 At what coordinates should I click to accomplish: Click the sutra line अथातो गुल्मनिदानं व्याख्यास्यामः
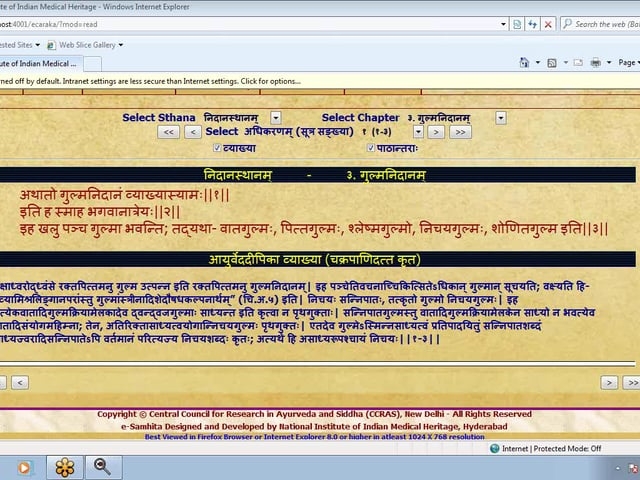coord(124,195)
